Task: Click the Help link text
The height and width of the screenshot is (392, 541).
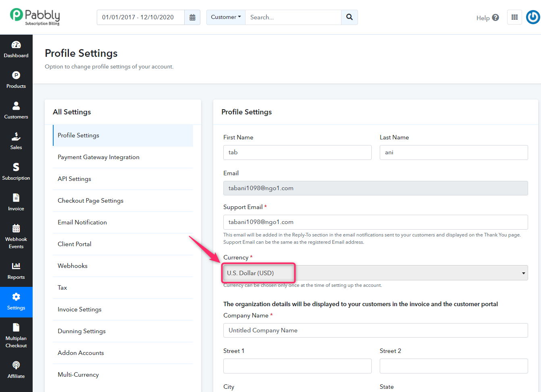Action: 483,18
